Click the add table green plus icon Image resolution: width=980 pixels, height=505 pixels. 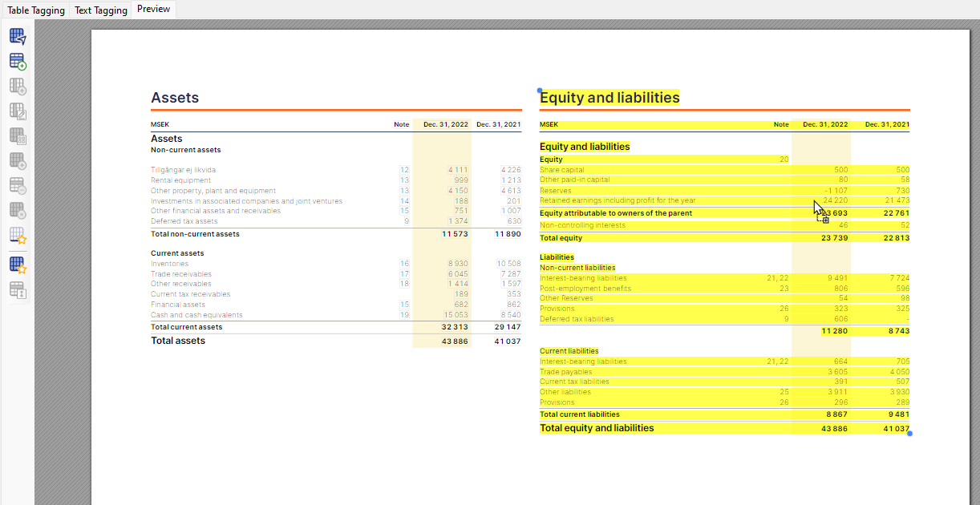coord(18,62)
